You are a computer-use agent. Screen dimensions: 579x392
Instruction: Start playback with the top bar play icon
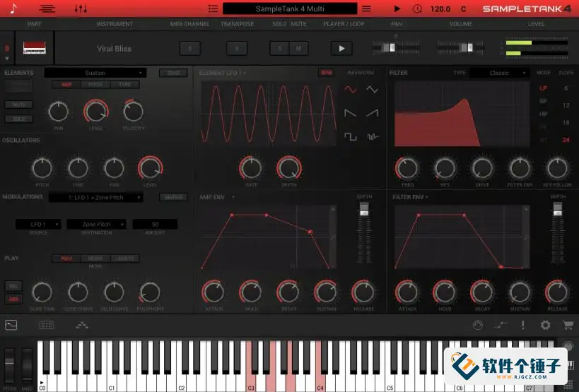coord(397,8)
